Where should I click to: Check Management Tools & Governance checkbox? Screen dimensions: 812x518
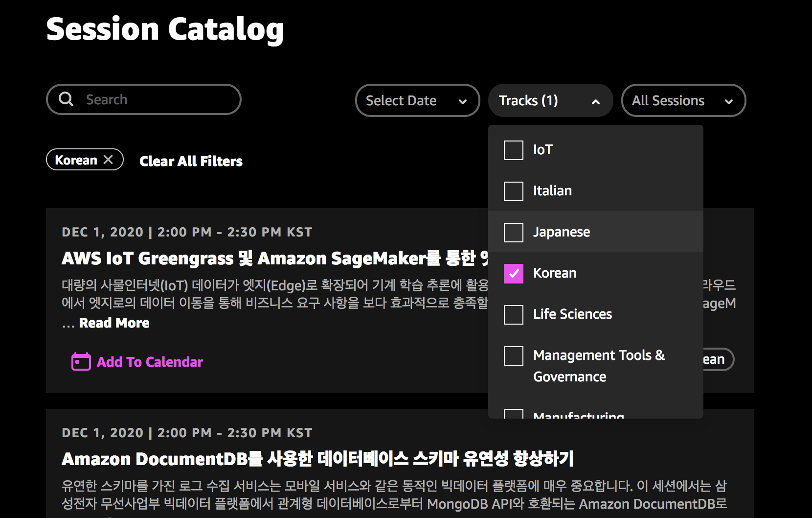(x=514, y=355)
